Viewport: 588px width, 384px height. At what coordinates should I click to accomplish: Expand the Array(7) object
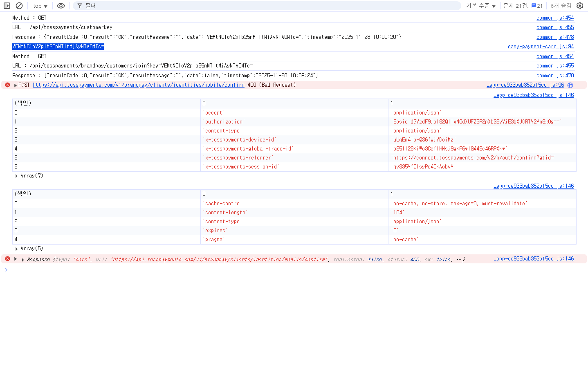(16, 176)
